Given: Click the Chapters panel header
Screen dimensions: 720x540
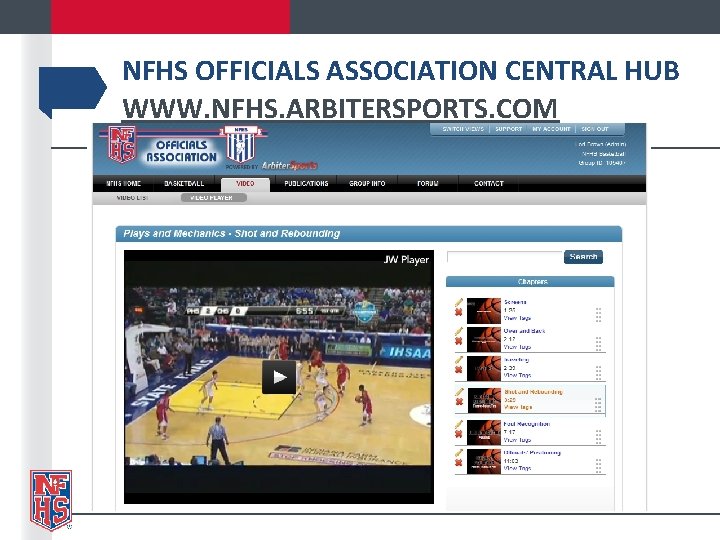Looking at the screenshot, I should (x=530, y=281).
